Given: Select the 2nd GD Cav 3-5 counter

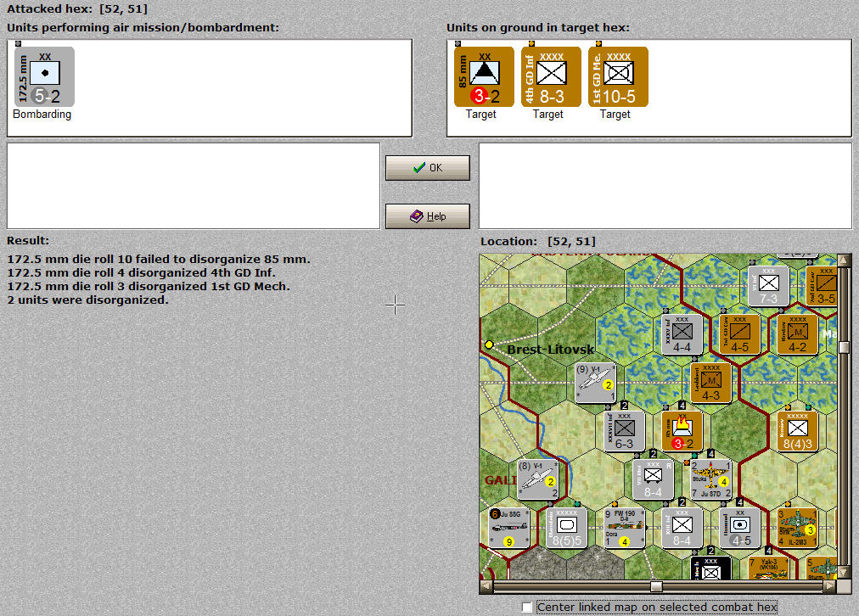Looking at the screenshot, I should (x=822, y=286).
